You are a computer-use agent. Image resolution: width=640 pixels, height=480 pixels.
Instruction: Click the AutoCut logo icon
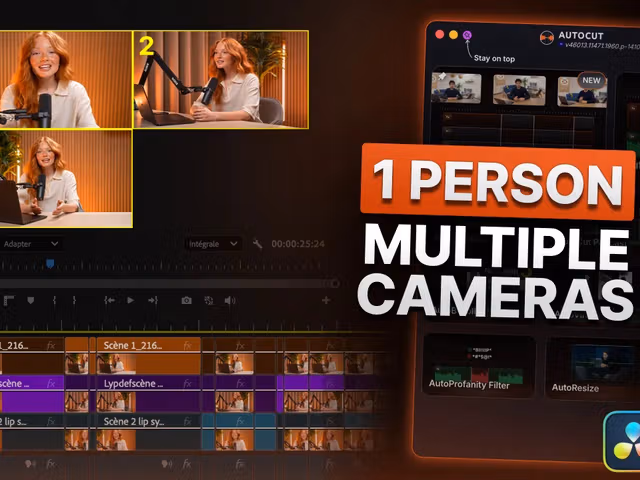coord(547,38)
